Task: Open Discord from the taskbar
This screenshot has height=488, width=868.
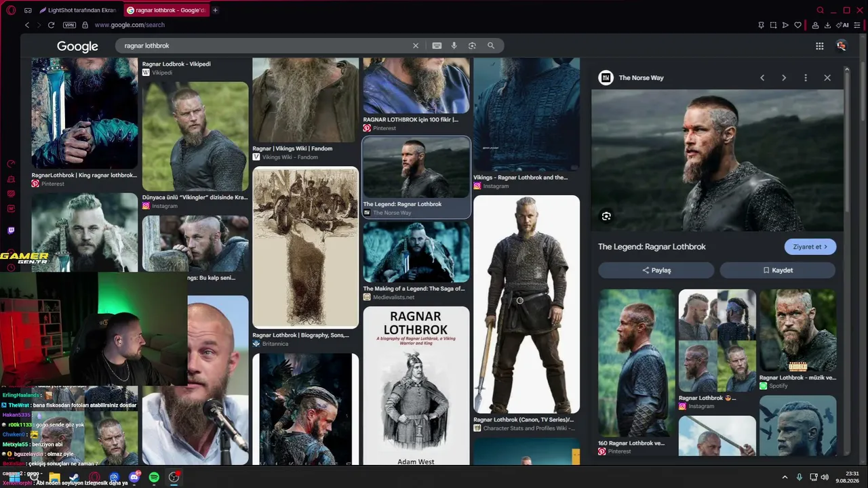Action: tap(134, 477)
